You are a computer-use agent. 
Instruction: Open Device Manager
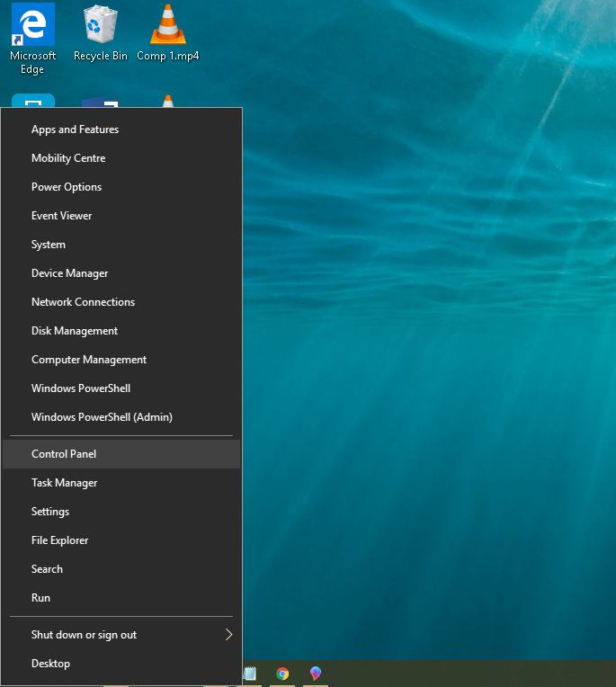click(121, 273)
